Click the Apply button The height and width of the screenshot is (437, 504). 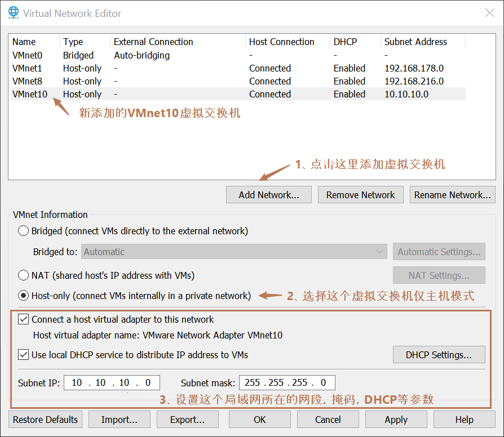pos(396,420)
